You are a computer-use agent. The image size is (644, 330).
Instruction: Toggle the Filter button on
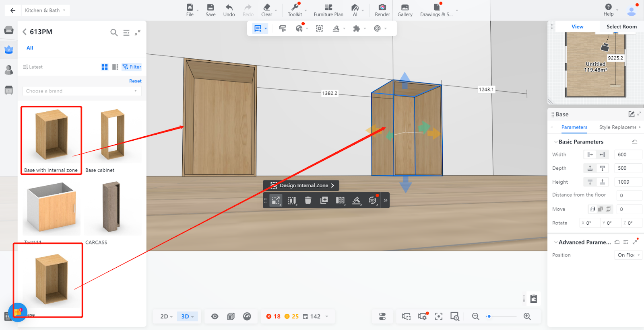point(132,67)
